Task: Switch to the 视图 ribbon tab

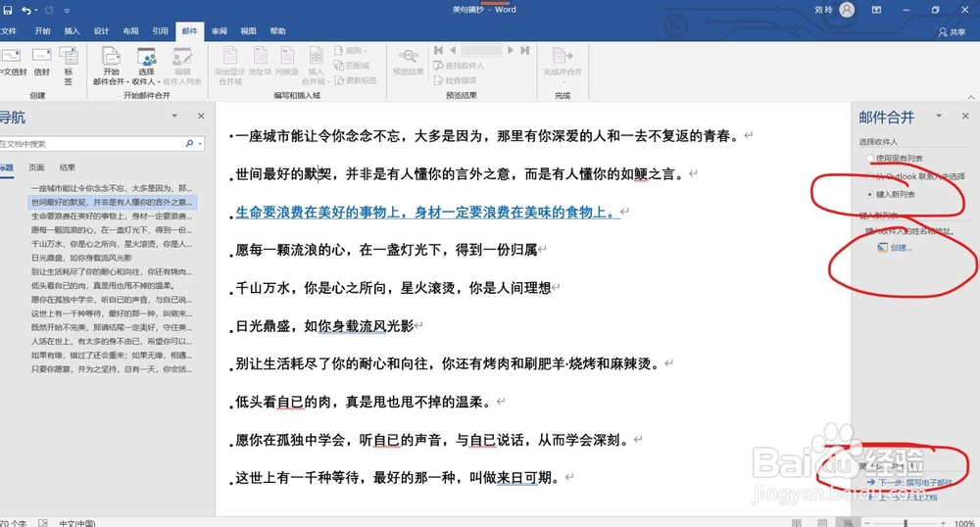Action: [249, 31]
